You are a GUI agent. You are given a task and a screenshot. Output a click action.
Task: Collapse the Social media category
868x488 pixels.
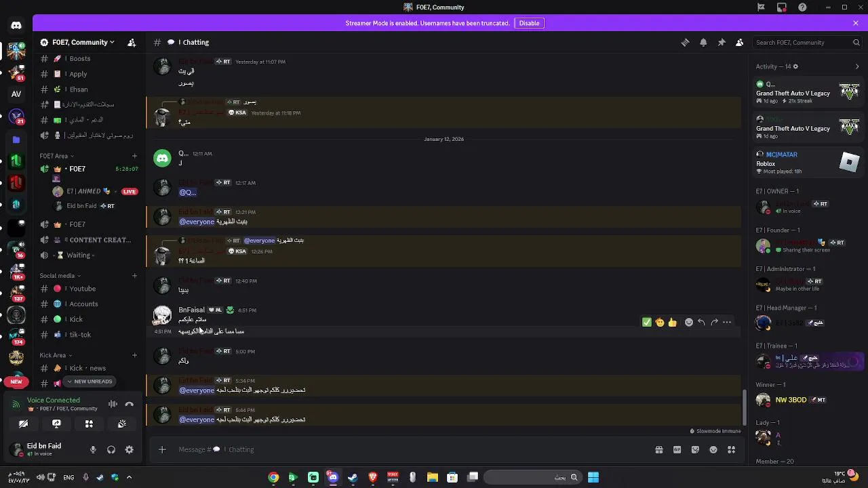(60, 276)
